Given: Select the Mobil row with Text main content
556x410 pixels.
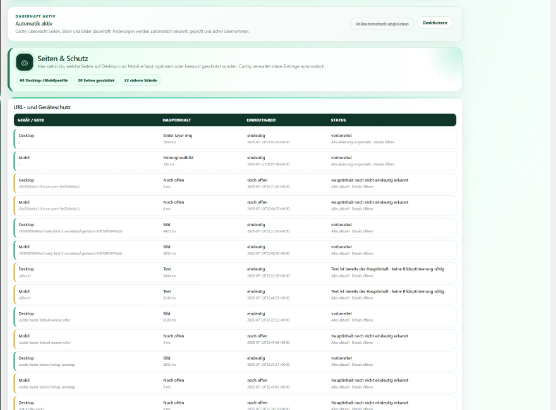Looking at the screenshot, I should point(235,294).
